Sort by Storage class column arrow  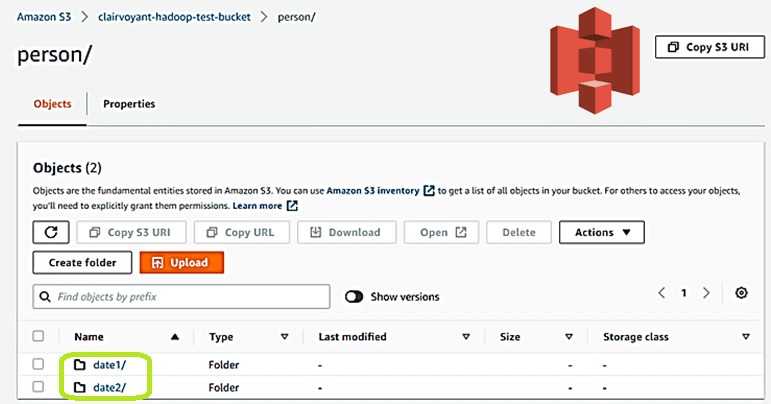click(746, 337)
